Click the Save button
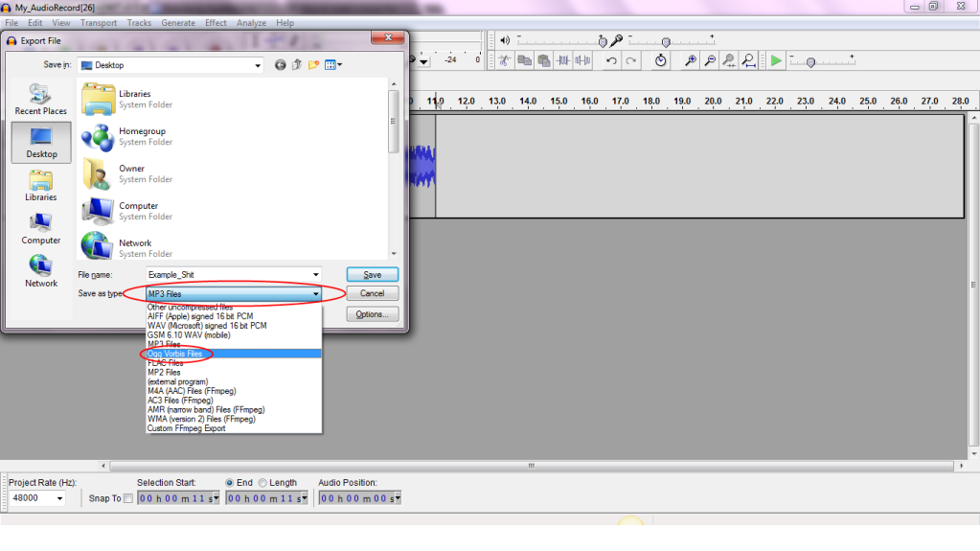The image size is (980, 551). tap(373, 275)
